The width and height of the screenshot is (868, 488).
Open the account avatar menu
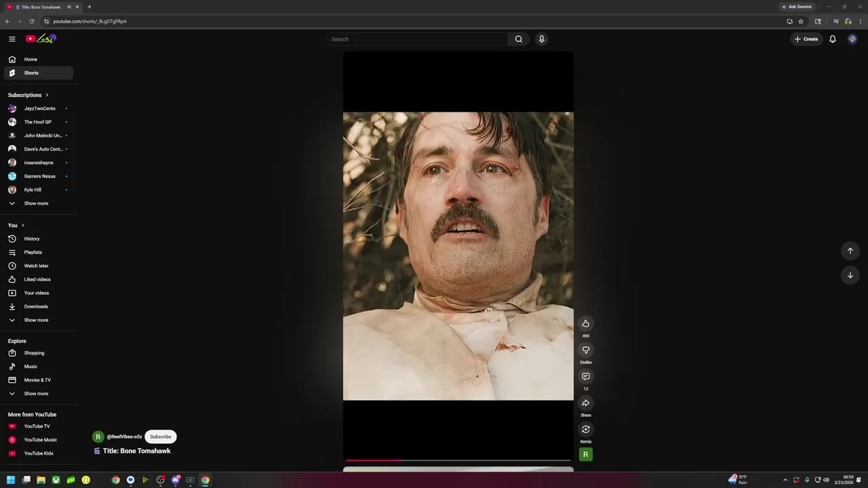(x=852, y=39)
